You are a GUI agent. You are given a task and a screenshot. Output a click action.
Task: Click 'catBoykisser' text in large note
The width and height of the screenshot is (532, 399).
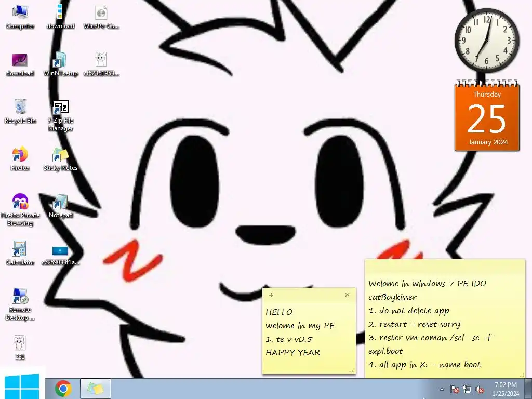[x=393, y=297]
